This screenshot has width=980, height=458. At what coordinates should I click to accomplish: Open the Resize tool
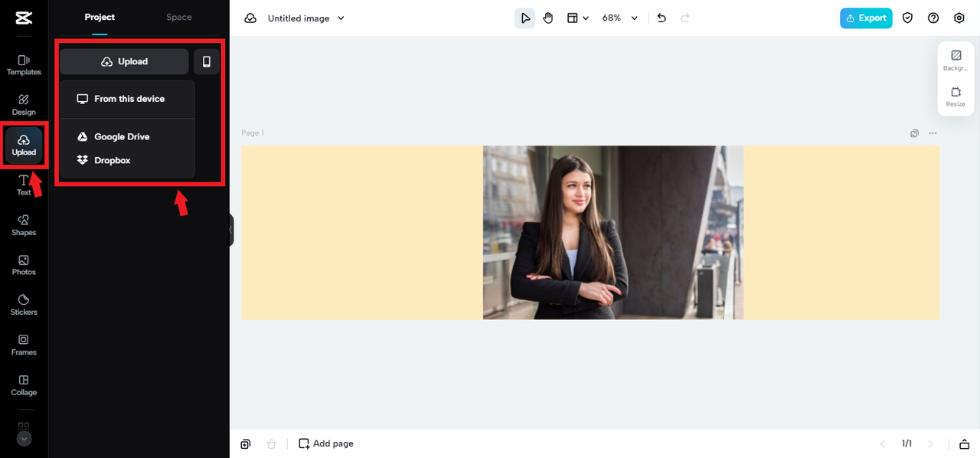955,97
